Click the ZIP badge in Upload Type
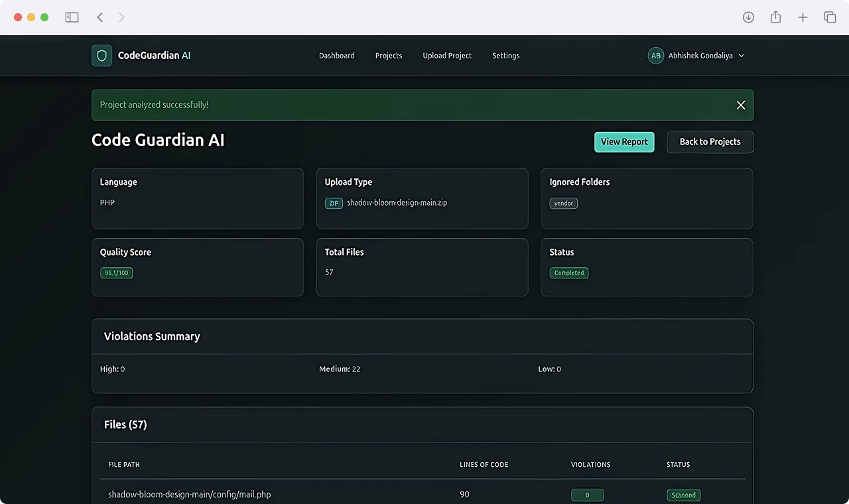 (x=334, y=203)
